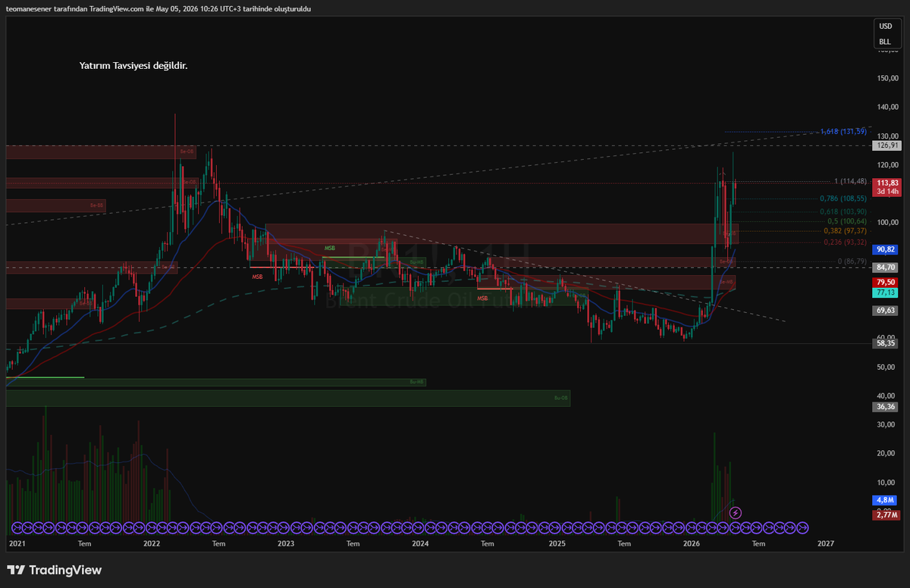The width and height of the screenshot is (910, 588).
Task: Click the red 2,77M volume label
Action: pos(888,515)
